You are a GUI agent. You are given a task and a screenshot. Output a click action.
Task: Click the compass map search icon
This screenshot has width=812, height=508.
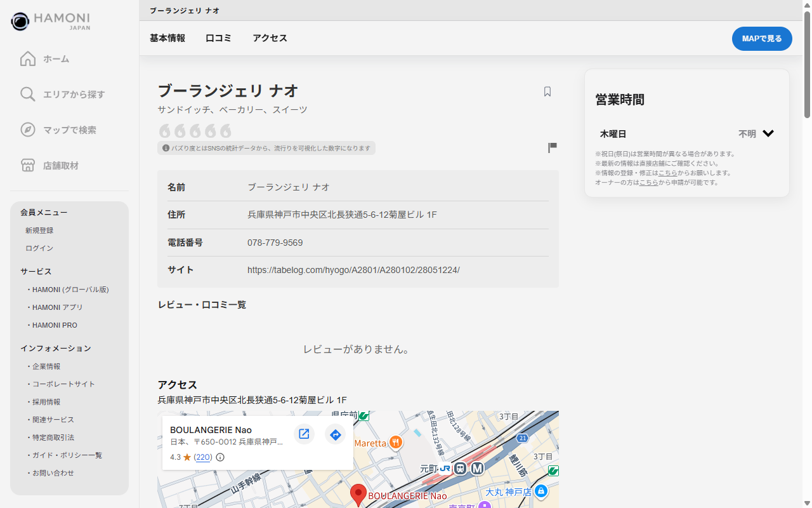pos(28,130)
